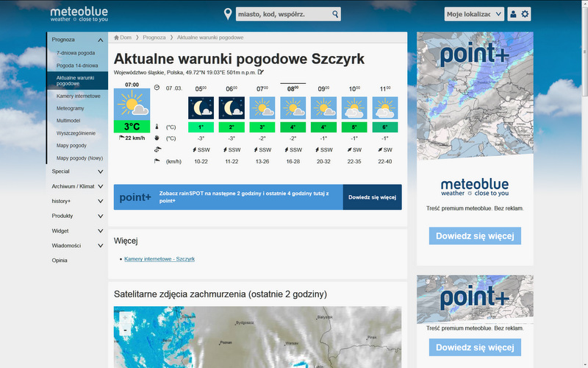Click the top point+ map advertisement image
Image resolution: width=588 pixels, height=368 pixels.
(475, 96)
